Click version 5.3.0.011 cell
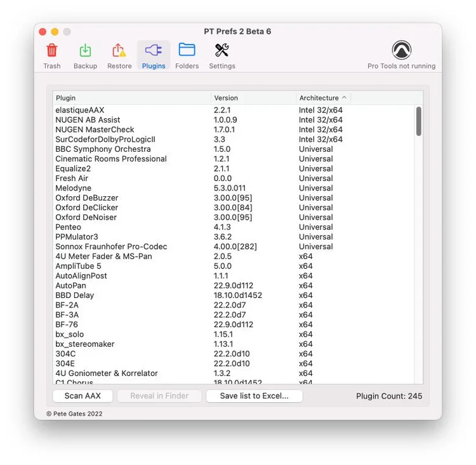 (230, 188)
